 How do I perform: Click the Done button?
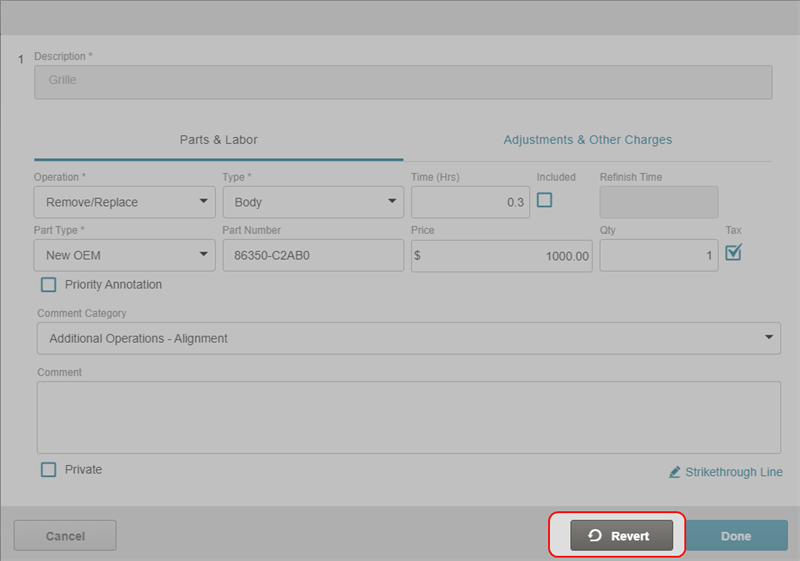point(736,536)
